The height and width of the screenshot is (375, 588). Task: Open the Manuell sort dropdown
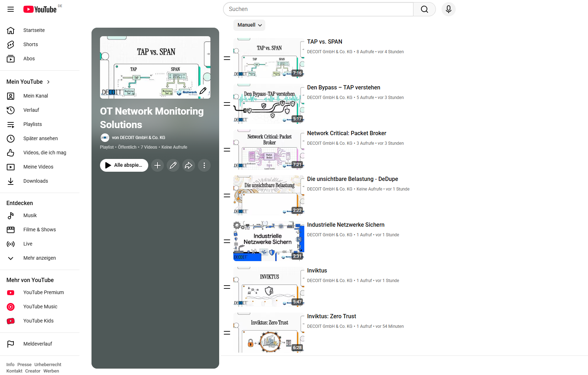[249, 25]
